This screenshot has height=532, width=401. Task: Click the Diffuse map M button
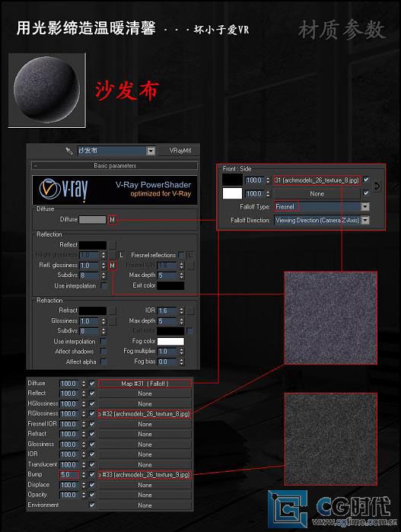point(113,220)
